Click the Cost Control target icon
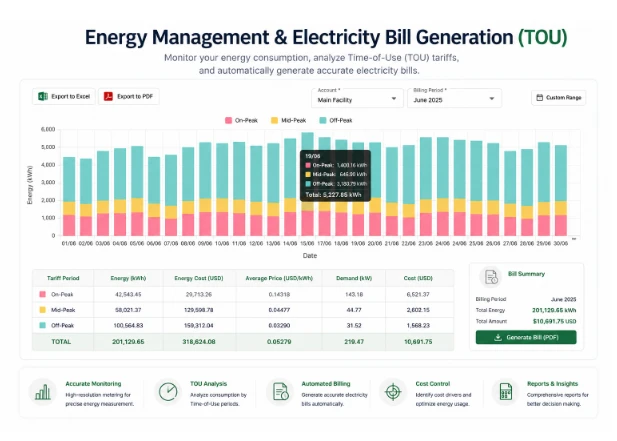 click(393, 392)
